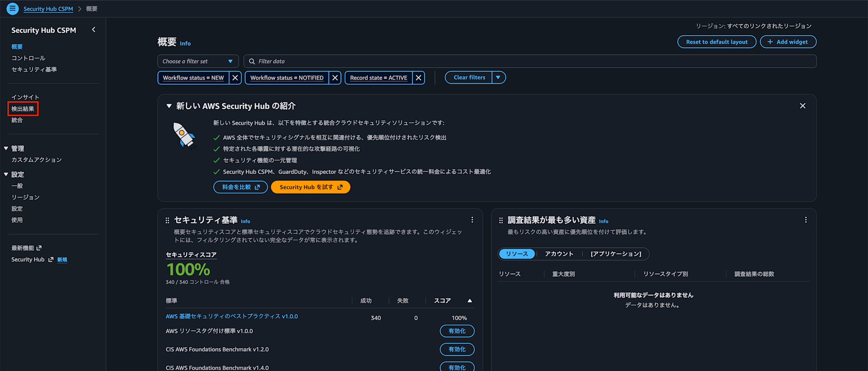This screenshot has height=371, width=868.
Task: Grab the 調査結果が最も多い資産 widget drag handle
Action: (501, 220)
